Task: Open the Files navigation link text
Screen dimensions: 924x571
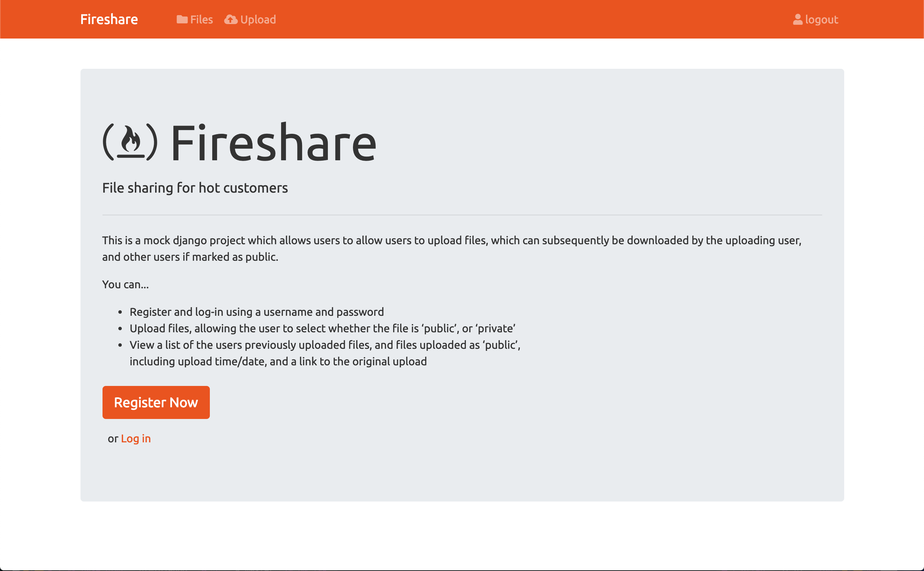Action: (201, 19)
